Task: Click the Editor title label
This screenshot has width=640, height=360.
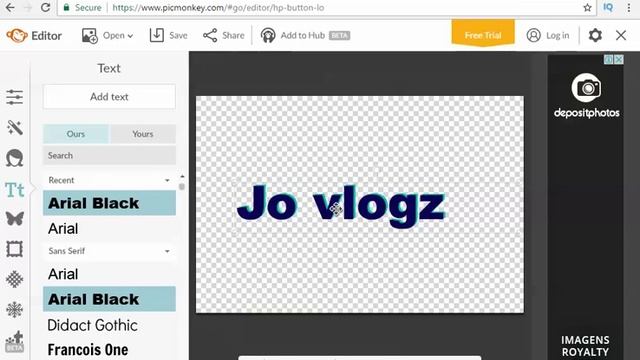Action: [x=47, y=36]
